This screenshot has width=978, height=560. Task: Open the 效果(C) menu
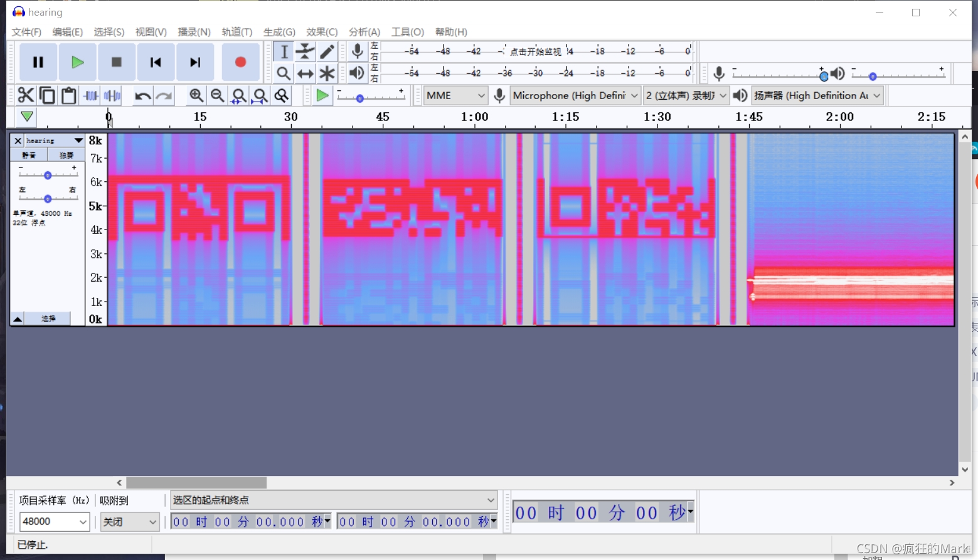(x=322, y=32)
